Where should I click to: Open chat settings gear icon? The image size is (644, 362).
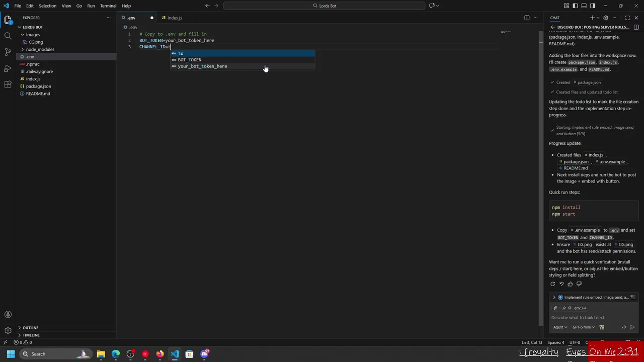[x=606, y=18]
